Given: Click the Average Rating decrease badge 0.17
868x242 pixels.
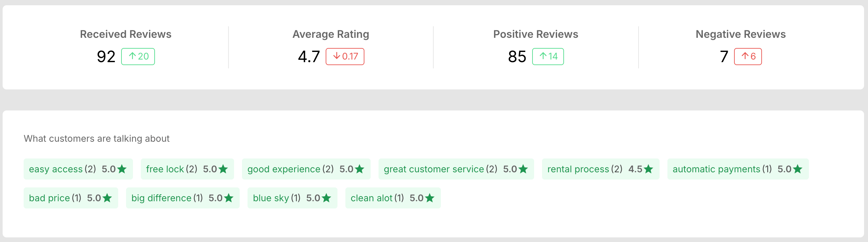Looking at the screenshot, I should tap(345, 56).
